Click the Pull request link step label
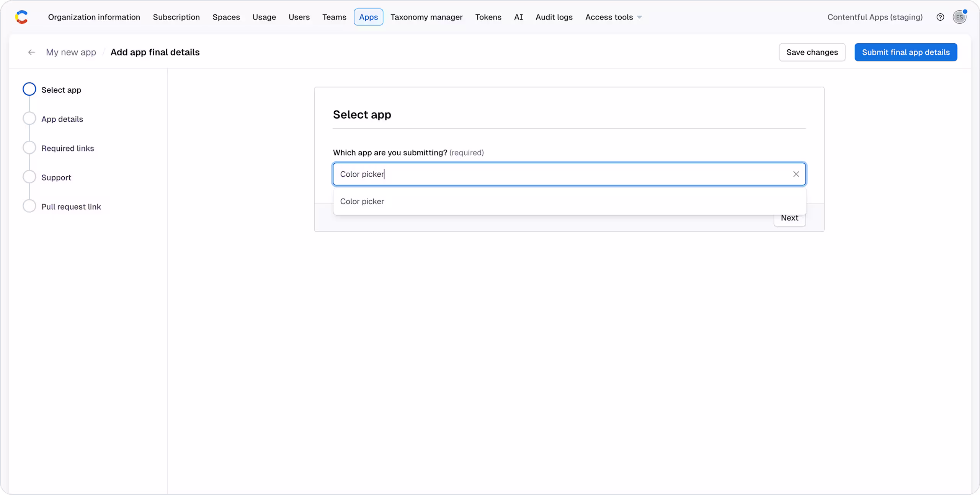This screenshot has width=980, height=495. (x=71, y=207)
